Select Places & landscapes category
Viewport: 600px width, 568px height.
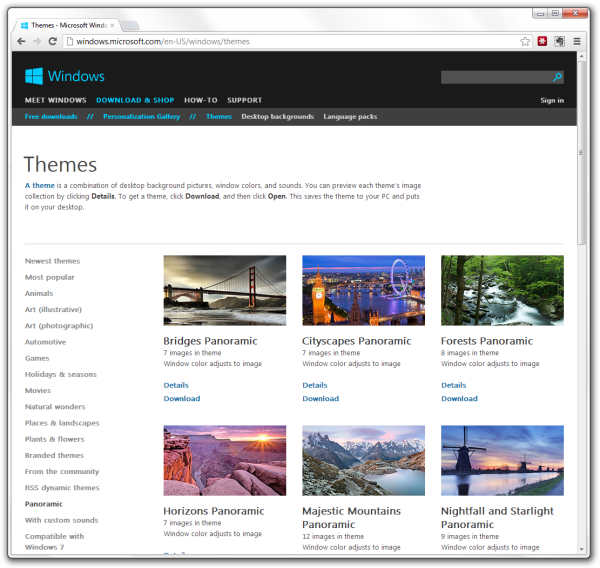pyautogui.click(x=62, y=423)
